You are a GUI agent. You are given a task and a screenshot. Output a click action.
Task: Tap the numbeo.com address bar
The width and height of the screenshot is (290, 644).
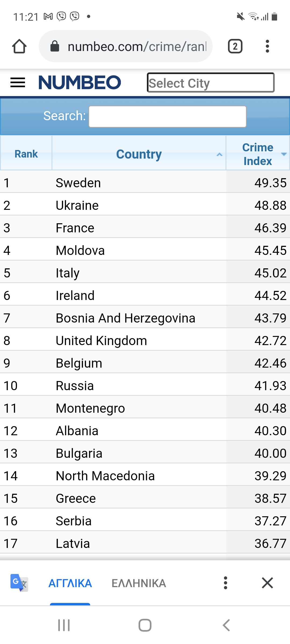point(125,46)
